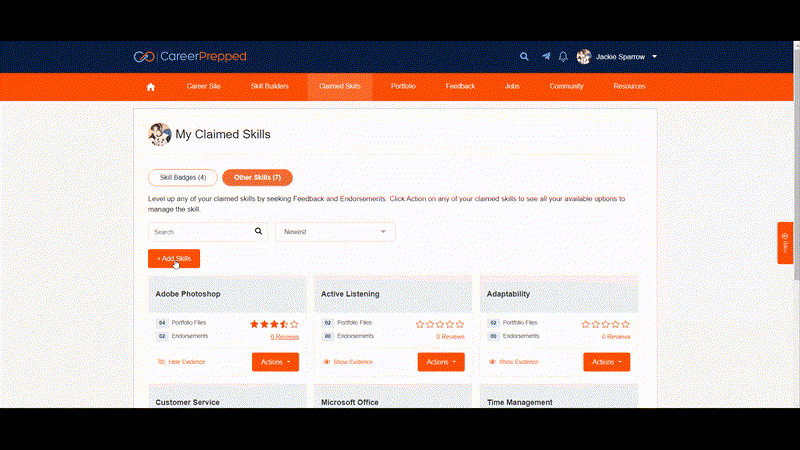This screenshot has height=450, width=800.
Task: Click Adaptability skill title
Action: coord(508,294)
